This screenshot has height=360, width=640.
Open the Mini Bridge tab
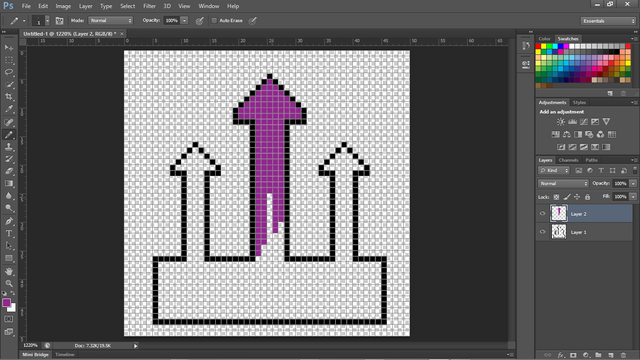tap(35, 354)
